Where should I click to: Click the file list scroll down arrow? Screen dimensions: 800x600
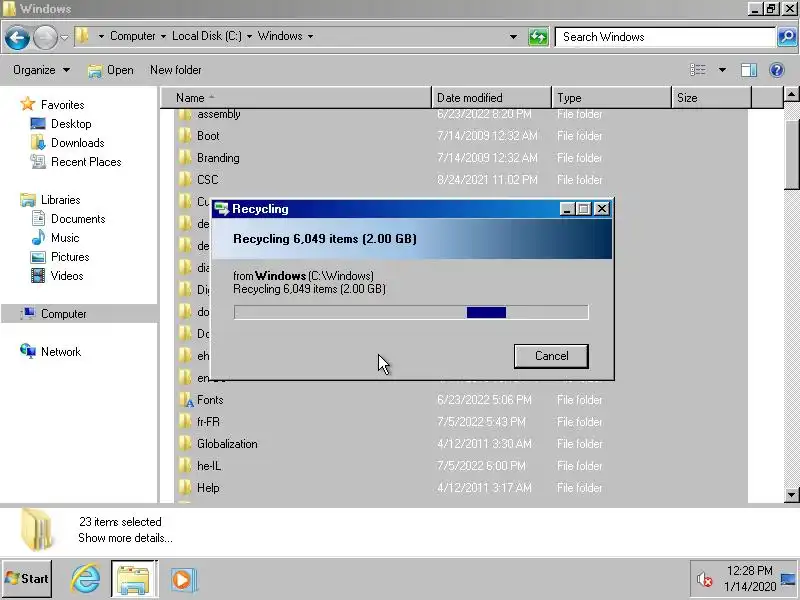coord(791,494)
